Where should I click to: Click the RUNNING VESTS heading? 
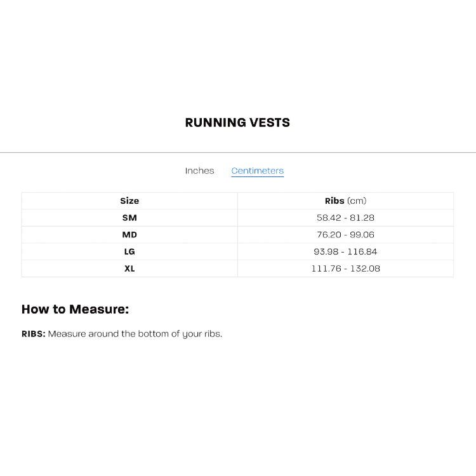point(237,122)
